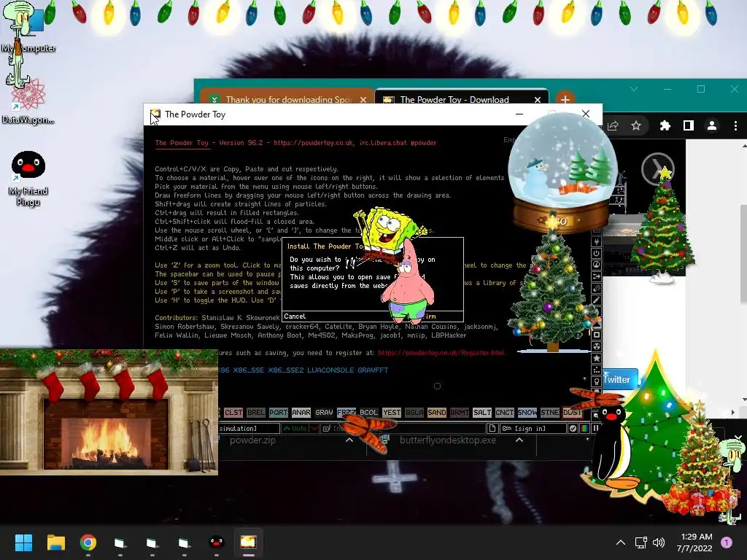
Task: Select the Force arrows icon menu
Action: 596,276
